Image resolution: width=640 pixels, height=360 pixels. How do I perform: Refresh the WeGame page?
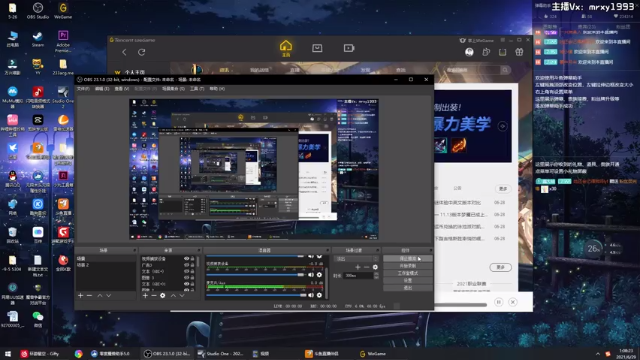[x=142, y=52]
